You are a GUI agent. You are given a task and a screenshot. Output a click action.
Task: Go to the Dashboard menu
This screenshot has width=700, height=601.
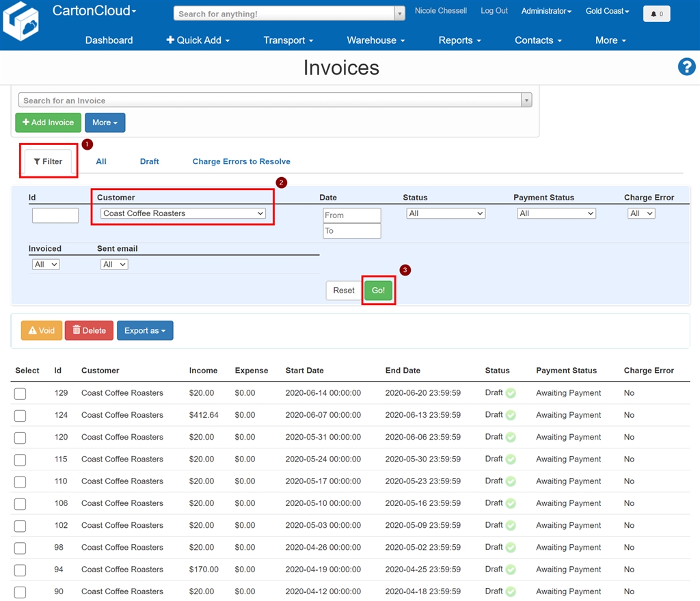tap(109, 40)
